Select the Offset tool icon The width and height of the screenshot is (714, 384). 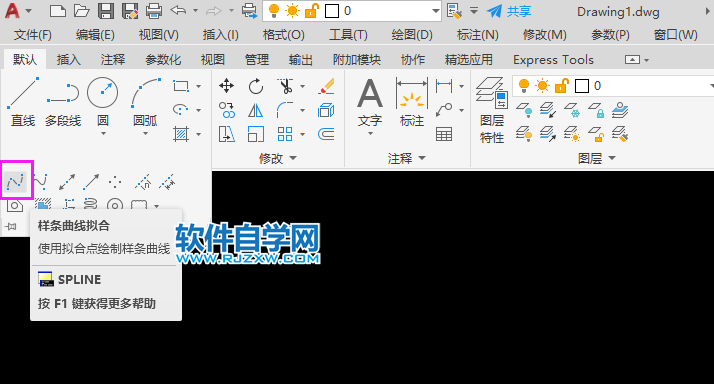click(326, 134)
